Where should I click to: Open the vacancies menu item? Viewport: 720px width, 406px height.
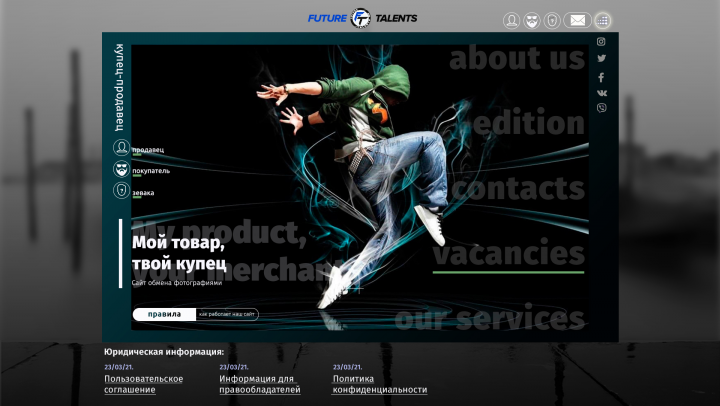(508, 253)
